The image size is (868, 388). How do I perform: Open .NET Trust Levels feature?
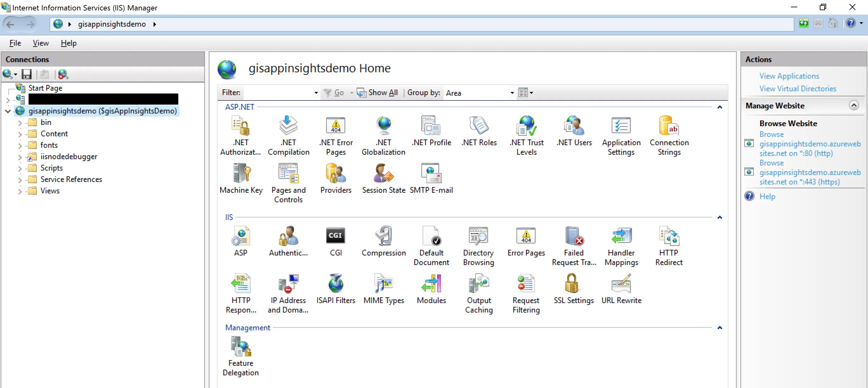pyautogui.click(x=526, y=136)
